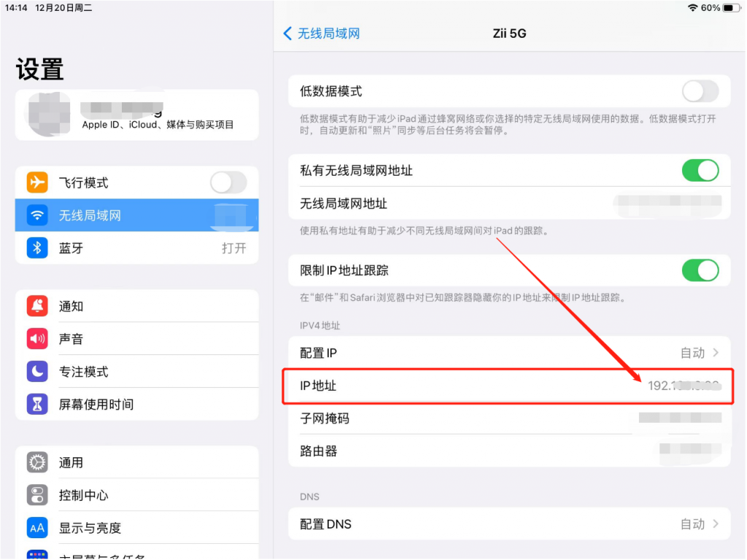Tap the 限制 IP 地址跟踪 label
Screen dimensions: 747x560
pyautogui.click(x=344, y=271)
